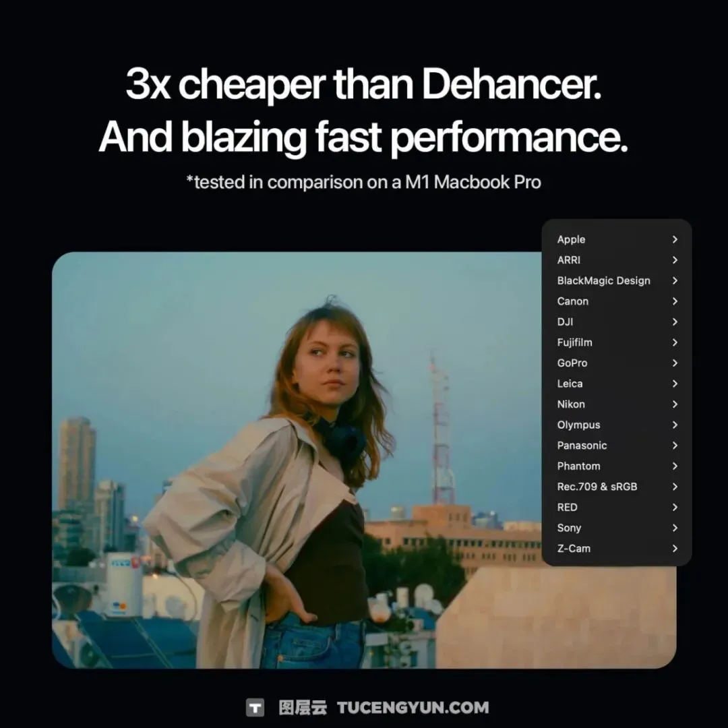Click the Panasonic chevron icon

point(675,446)
